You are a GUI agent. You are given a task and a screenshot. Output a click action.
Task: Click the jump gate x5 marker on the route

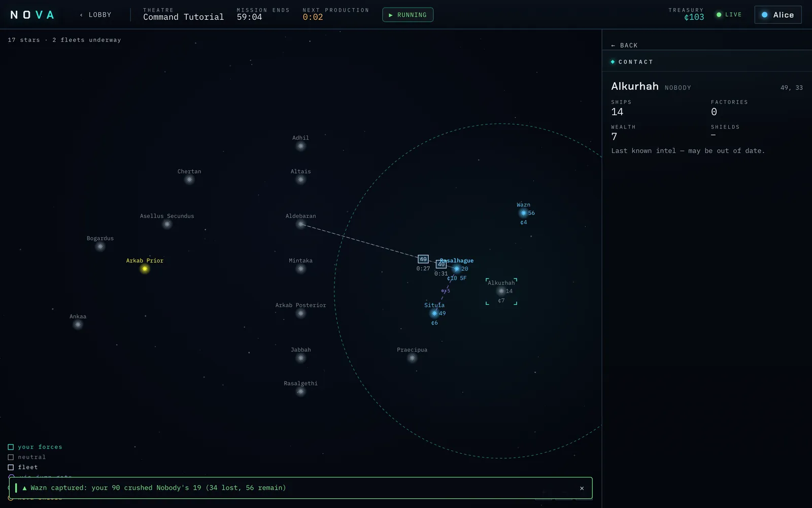446,291
